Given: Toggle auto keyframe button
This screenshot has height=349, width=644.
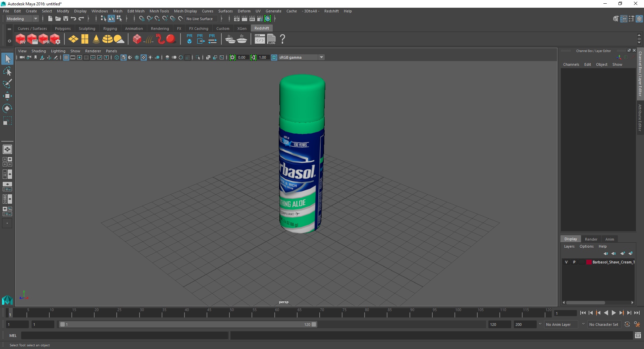Looking at the screenshot, I should (x=627, y=325).
